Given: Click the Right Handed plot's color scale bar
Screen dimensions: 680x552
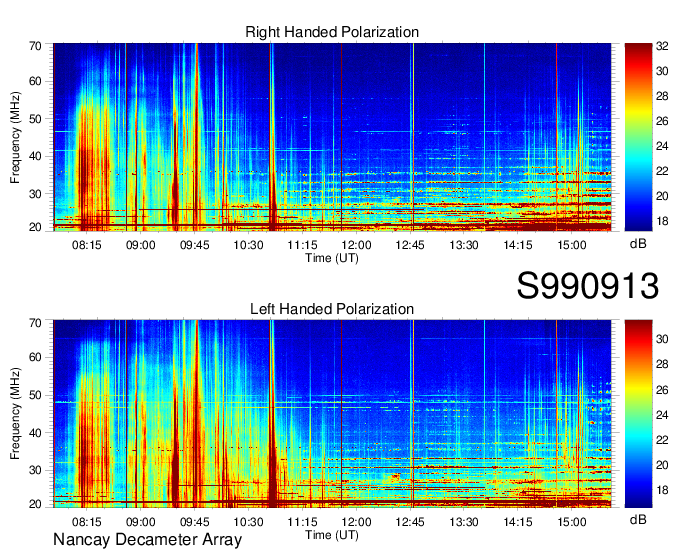Looking at the screenshot, I should pyautogui.click(x=638, y=137).
